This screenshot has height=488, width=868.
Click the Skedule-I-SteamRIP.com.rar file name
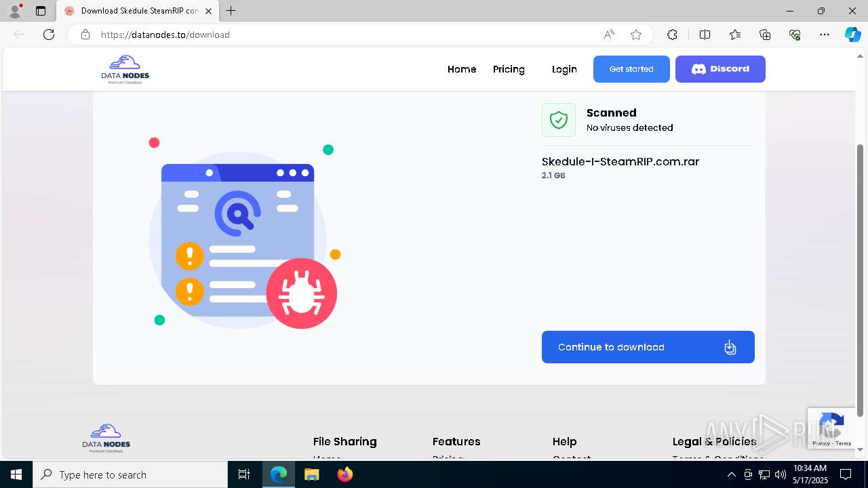(620, 161)
